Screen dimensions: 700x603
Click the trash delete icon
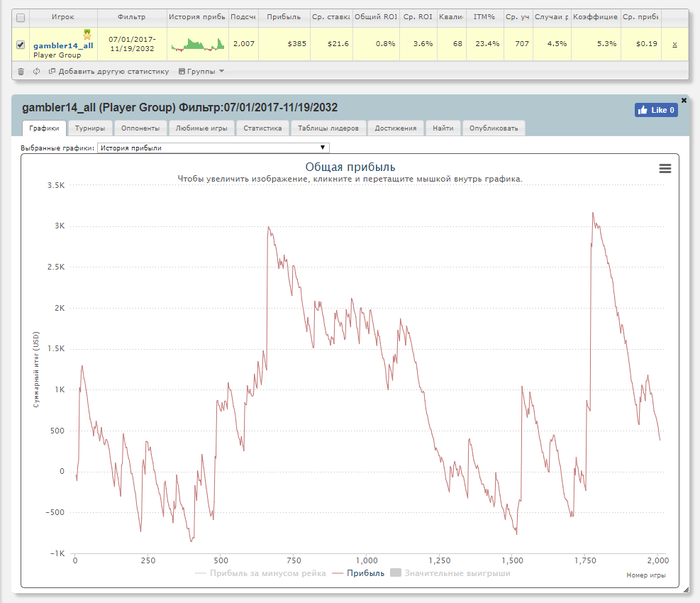[x=21, y=71]
